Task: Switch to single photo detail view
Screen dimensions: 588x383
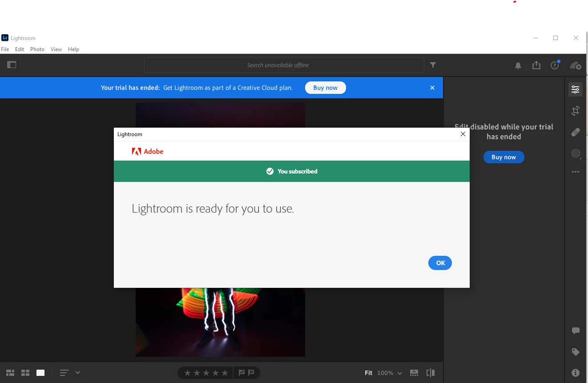Action: (40, 373)
